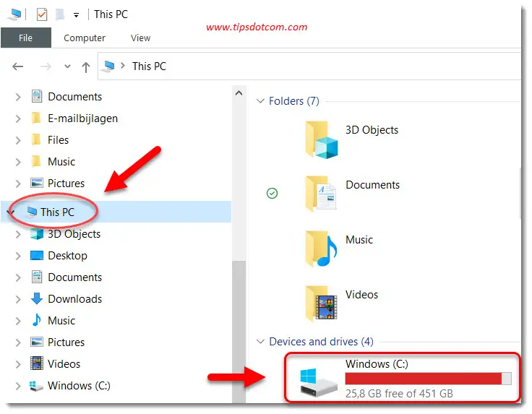The image size is (532, 414).
Task: Expand the Videos tree node
Action: (18, 365)
